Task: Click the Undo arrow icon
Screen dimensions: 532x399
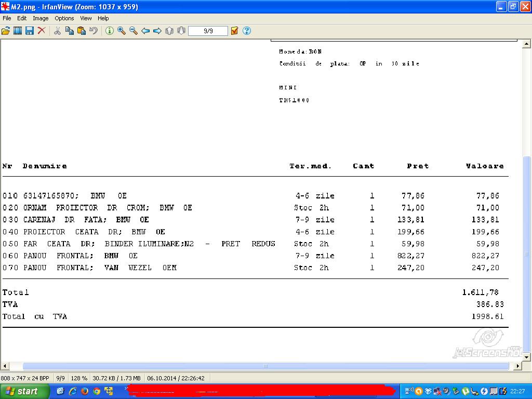Action: point(94,31)
